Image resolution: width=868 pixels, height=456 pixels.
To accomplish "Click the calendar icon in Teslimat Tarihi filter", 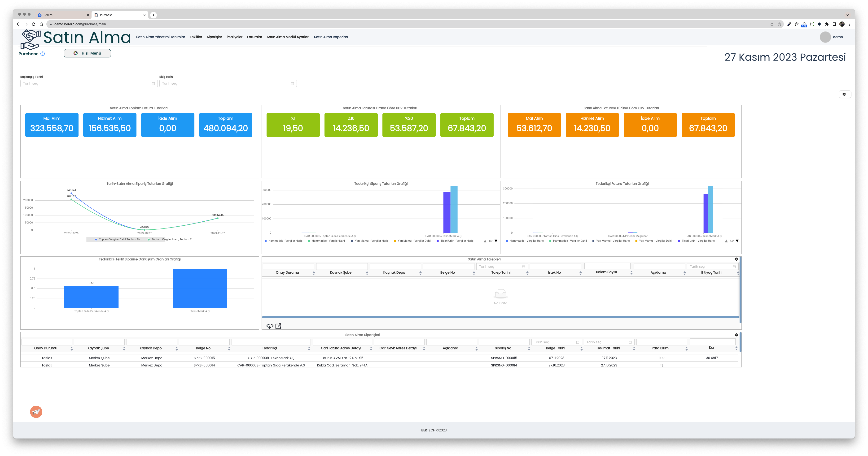I will [630, 343].
